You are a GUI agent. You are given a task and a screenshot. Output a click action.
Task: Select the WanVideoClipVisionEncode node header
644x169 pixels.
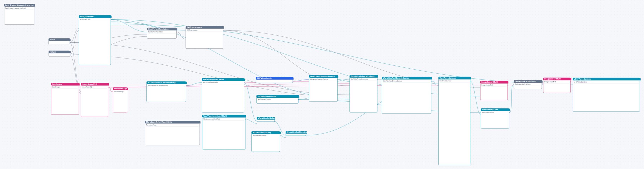pos(323,77)
